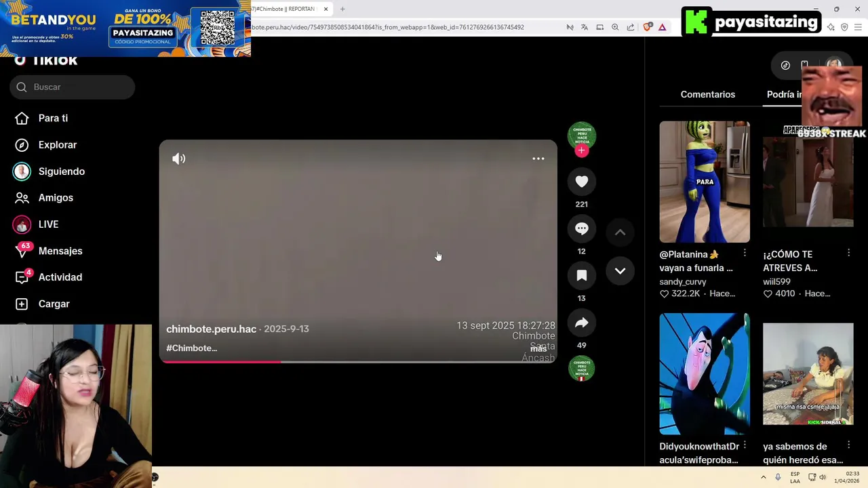Show hidden system tray icons
This screenshot has width=868, height=488.
pos(764,477)
